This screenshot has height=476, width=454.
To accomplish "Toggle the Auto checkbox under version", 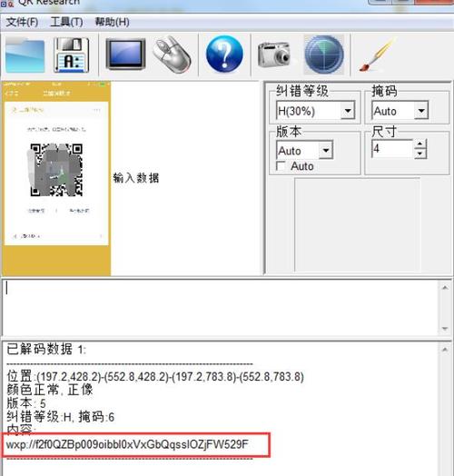I will click(x=281, y=165).
